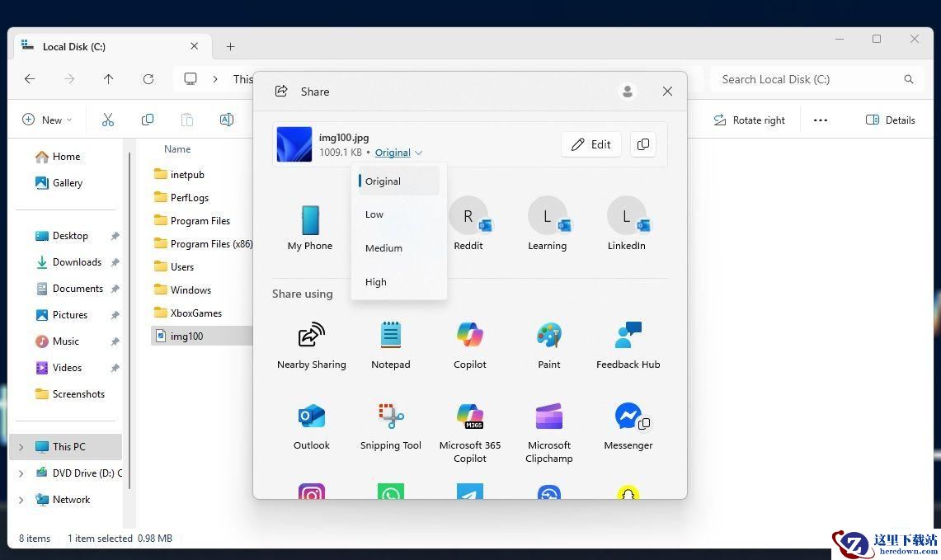
Task: Share the image with Copilot
Action: tap(470, 346)
